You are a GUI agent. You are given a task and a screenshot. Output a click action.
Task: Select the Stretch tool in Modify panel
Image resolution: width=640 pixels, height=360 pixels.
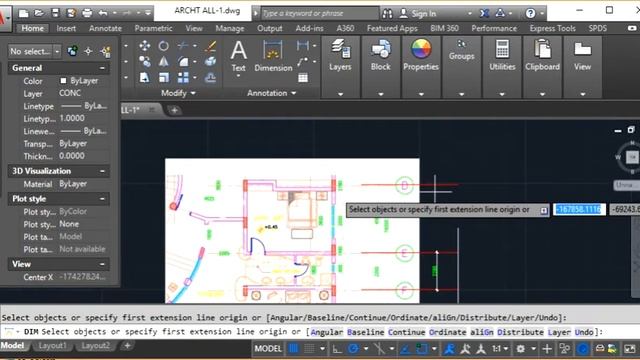click(144, 77)
